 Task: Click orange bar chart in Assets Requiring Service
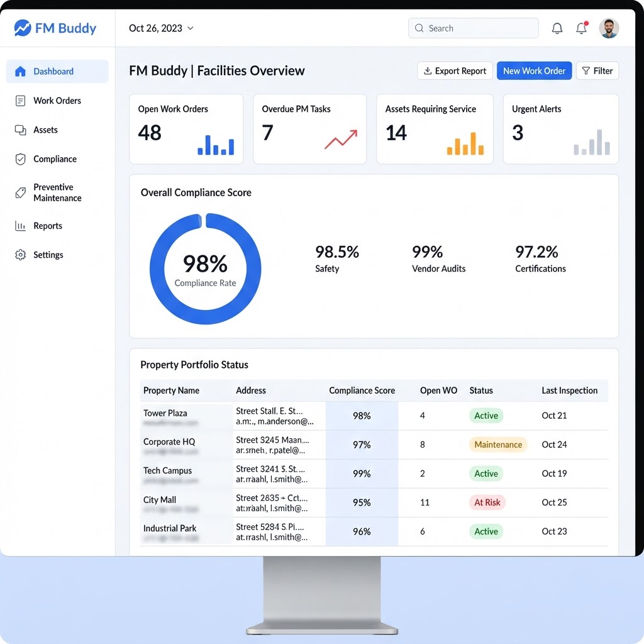(465, 143)
